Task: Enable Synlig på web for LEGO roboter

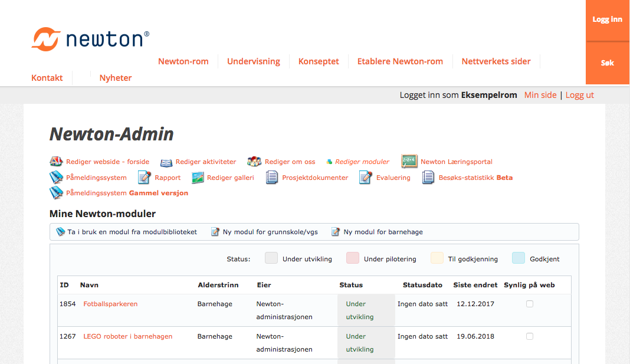Action: click(x=530, y=336)
